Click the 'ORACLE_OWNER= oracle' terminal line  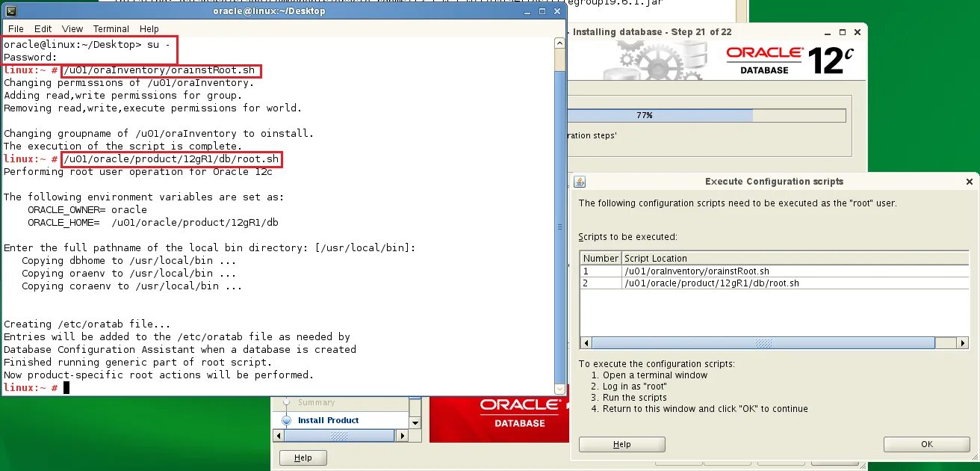pyautogui.click(x=87, y=210)
